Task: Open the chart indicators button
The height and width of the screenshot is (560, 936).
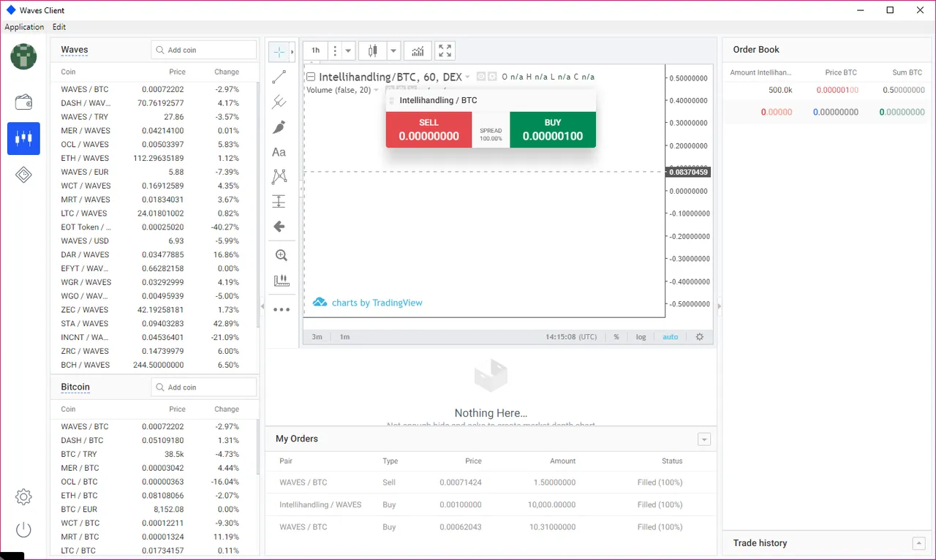Action: (x=418, y=50)
